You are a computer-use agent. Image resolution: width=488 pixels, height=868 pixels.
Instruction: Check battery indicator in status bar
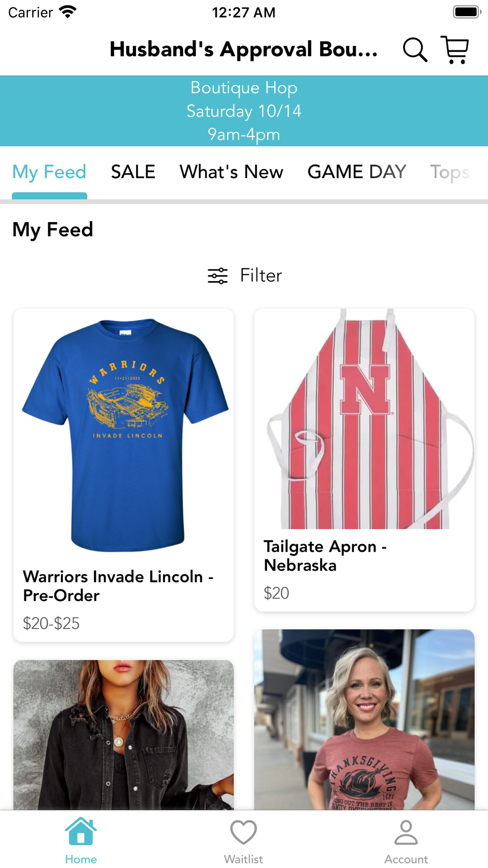[x=467, y=12]
